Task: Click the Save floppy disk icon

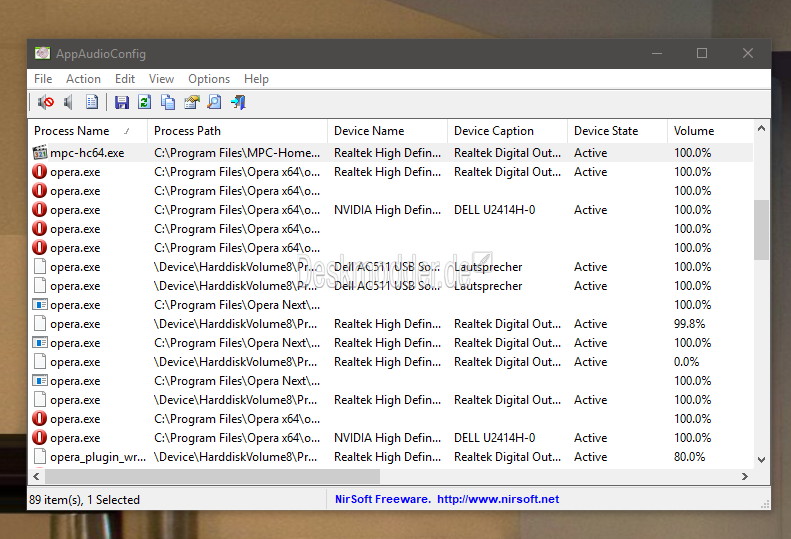Action: point(122,102)
